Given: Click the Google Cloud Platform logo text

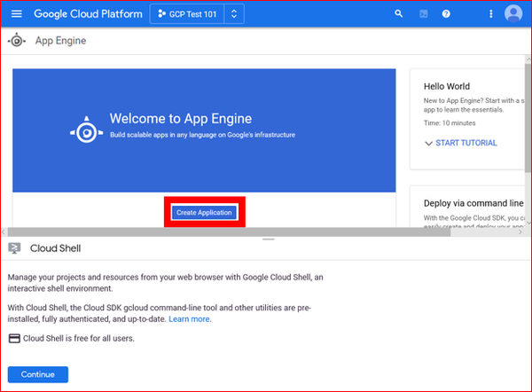Looking at the screenshot, I should click(88, 14).
